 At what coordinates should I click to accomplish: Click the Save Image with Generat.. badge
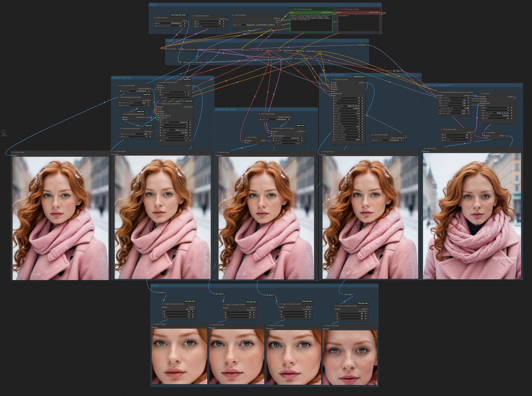[x=179, y=15]
